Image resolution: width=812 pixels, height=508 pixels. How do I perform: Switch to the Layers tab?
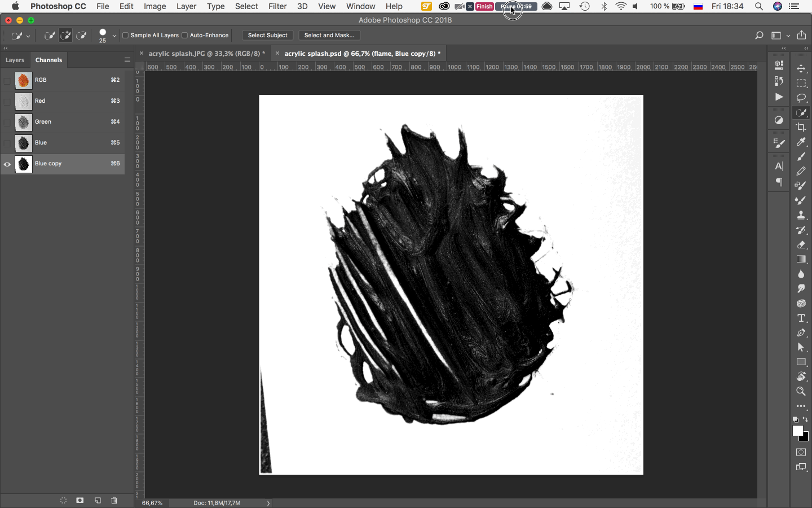click(x=15, y=60)
